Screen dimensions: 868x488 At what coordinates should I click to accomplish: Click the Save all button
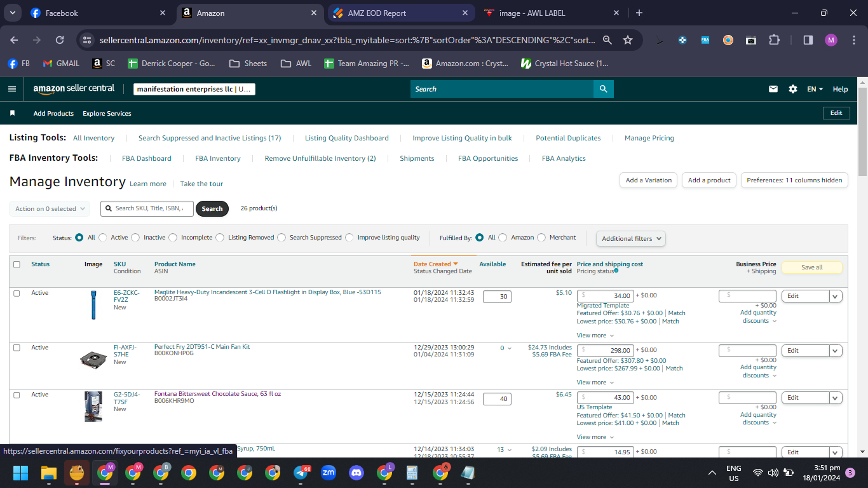811,268
